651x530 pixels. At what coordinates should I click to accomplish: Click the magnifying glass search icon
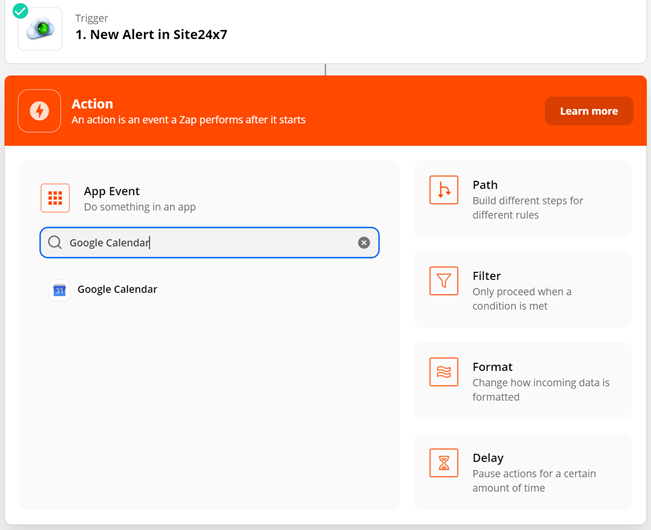(55, 243)
